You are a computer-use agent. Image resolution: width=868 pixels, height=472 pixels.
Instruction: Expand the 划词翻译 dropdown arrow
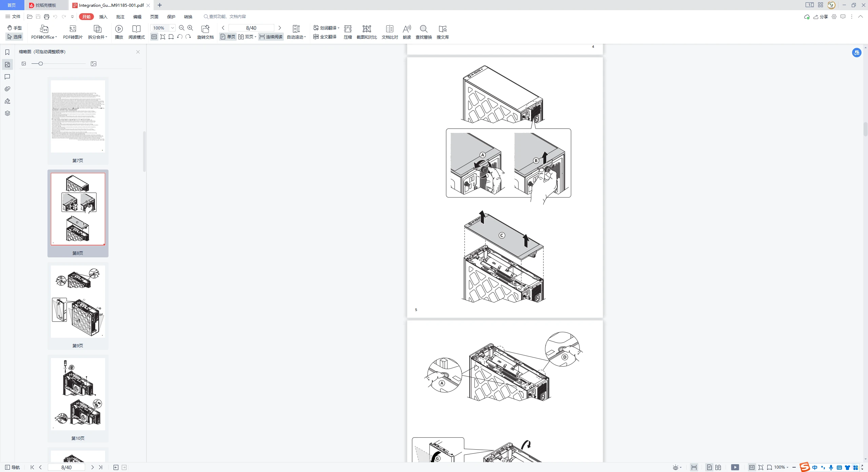339,28
